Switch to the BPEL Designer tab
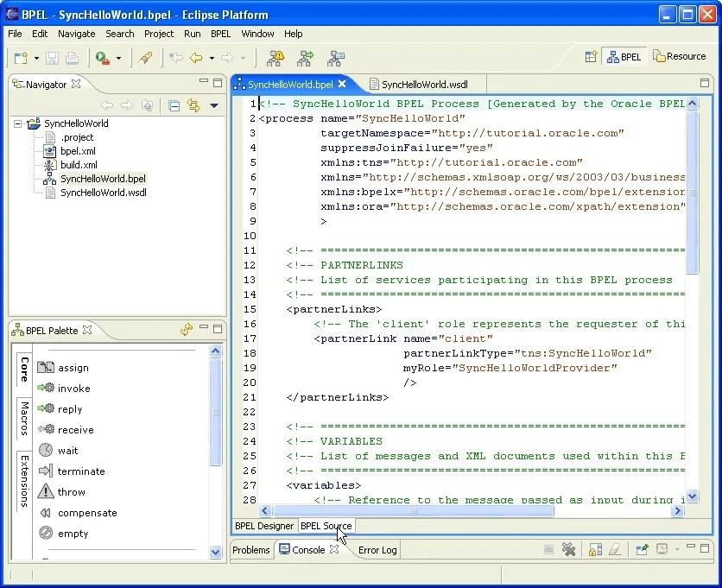Image resolution: width=722 pixels, height=588 pixels. 264,526
